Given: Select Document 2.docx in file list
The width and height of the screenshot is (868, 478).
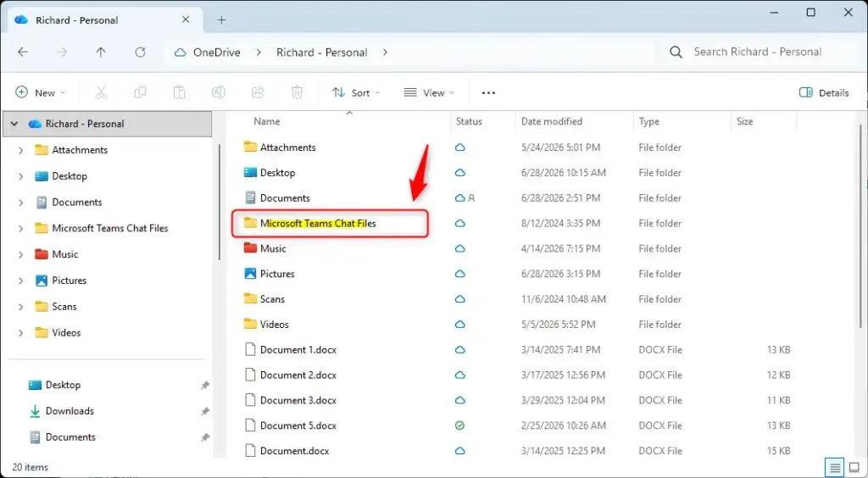Looking at the screenshot, I should pos(298,375).
